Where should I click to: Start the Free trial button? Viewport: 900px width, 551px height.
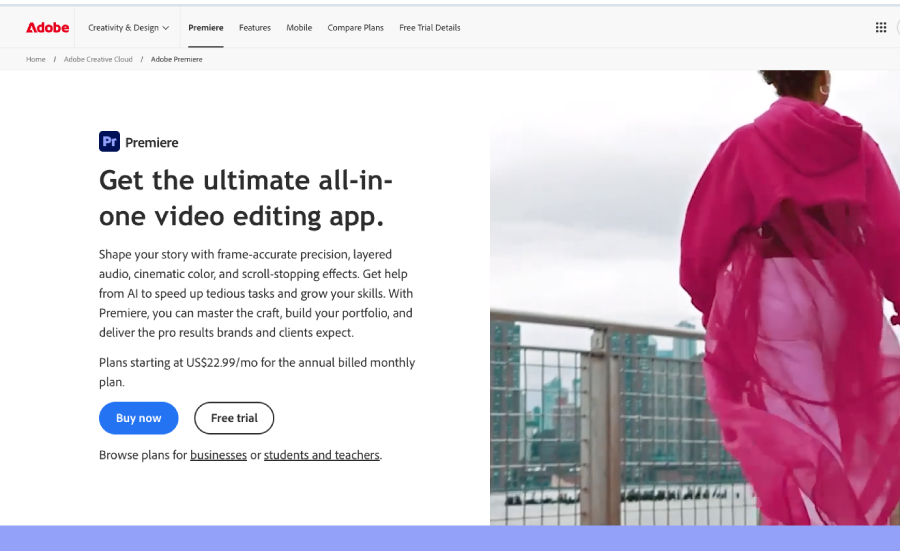tap(234, 418)
